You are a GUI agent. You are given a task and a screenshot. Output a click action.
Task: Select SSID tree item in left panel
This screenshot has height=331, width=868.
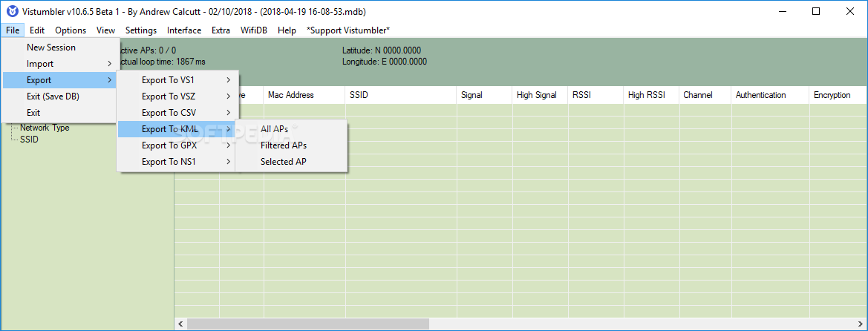pos(29,139)
